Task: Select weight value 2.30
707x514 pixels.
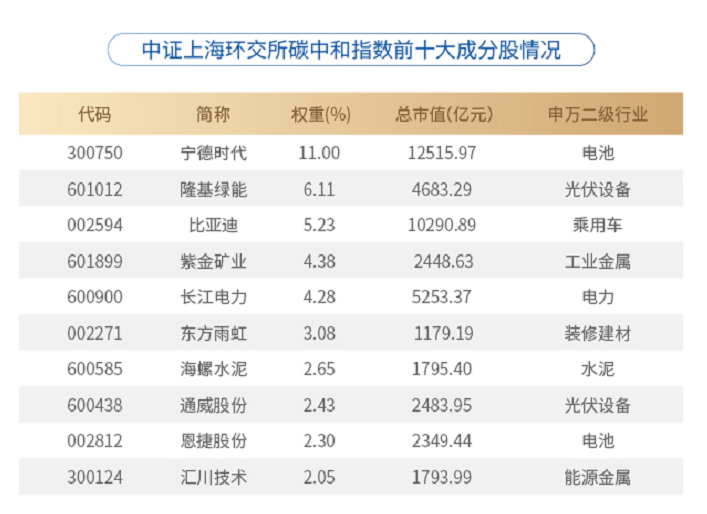Action: coord(319,441)
